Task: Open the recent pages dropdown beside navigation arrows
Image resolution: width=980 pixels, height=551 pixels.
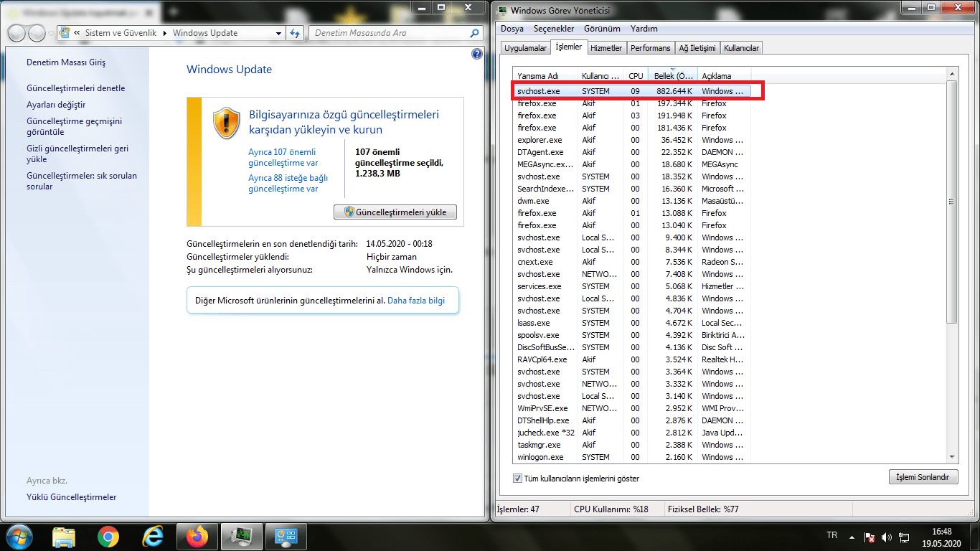Action: point(52,33)
